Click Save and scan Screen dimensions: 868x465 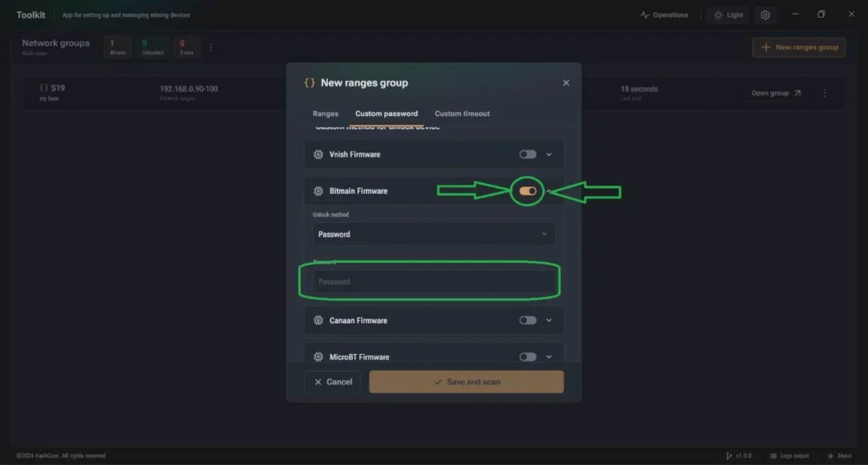[467, 382]
